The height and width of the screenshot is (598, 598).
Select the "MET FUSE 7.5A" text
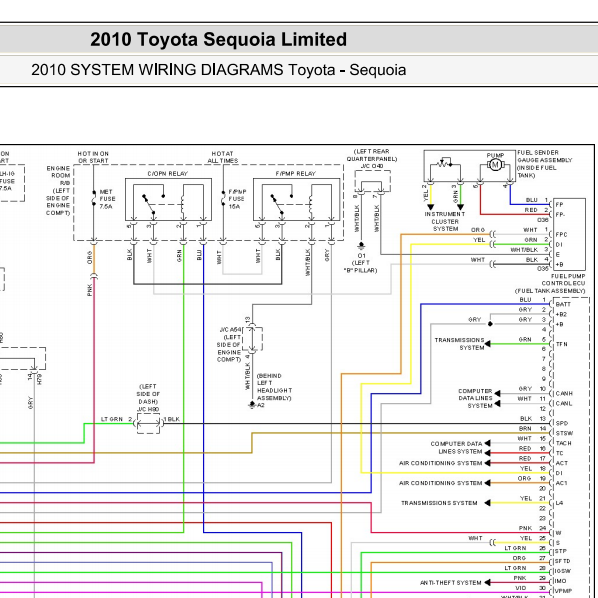click(x=107, y=199)
